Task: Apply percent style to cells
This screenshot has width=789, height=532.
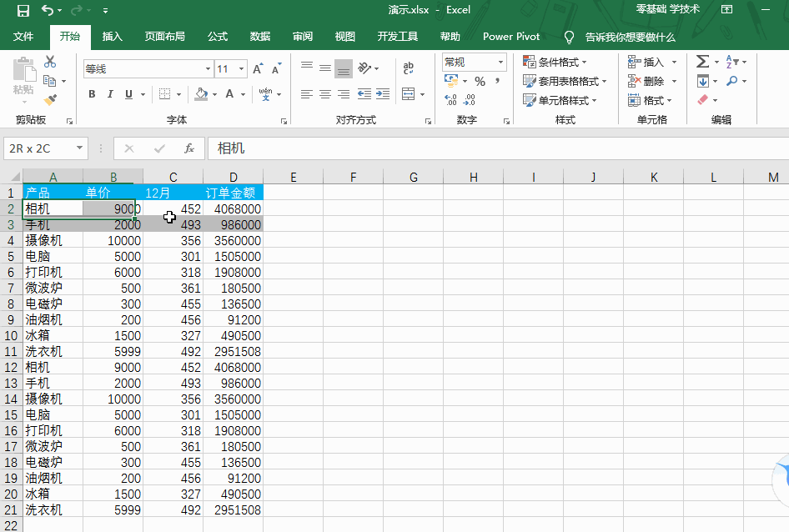Action: point(480,81)
